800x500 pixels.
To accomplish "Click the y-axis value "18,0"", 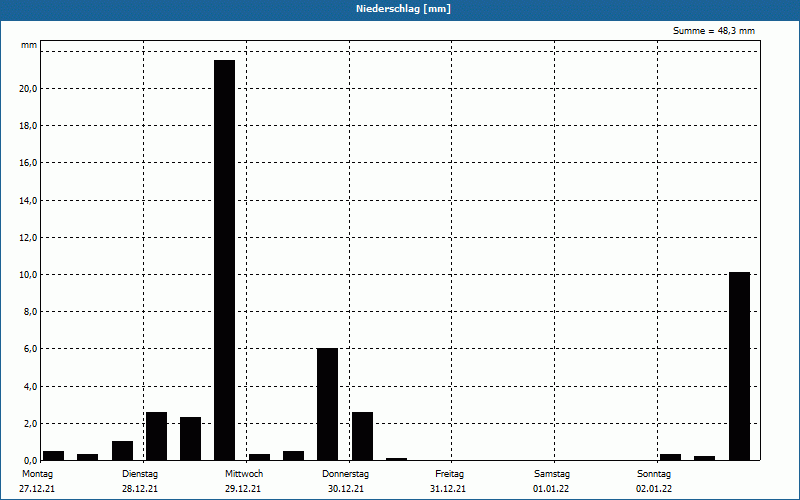I will click(x=28, y=126).
